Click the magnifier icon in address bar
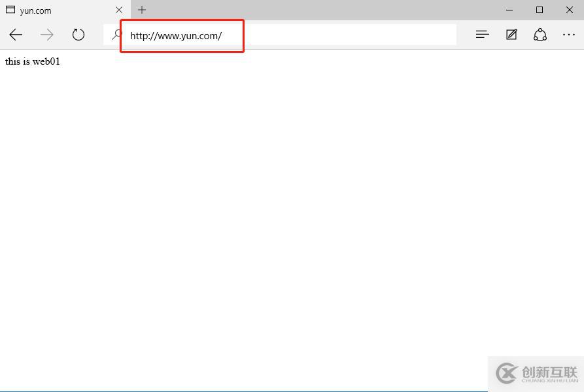The image size is (584, 392). tap(116, 35)
